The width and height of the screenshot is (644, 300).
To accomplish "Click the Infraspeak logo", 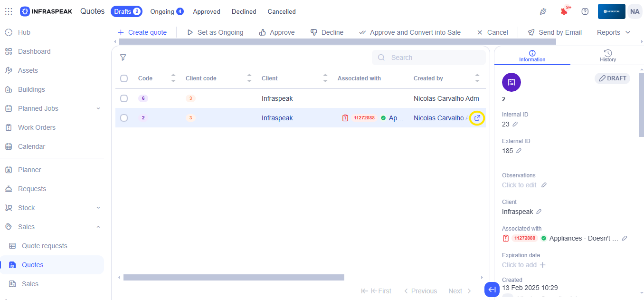I will (x=46, y=11).
